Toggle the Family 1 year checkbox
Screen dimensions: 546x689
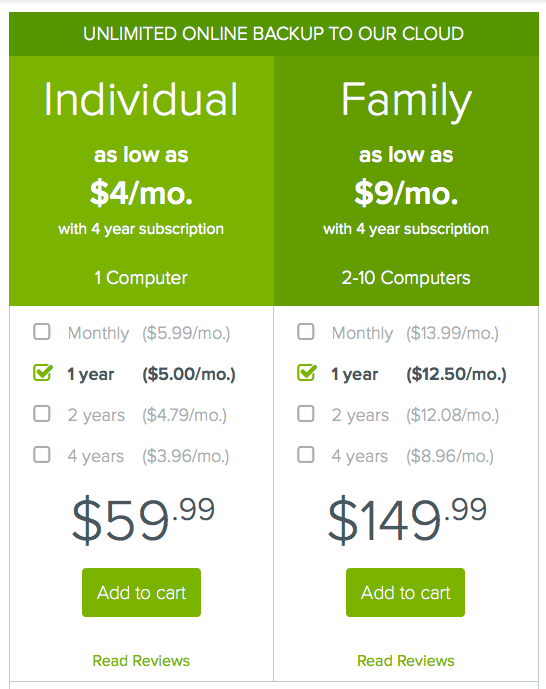pyautogui.click(x=307, y=373)
